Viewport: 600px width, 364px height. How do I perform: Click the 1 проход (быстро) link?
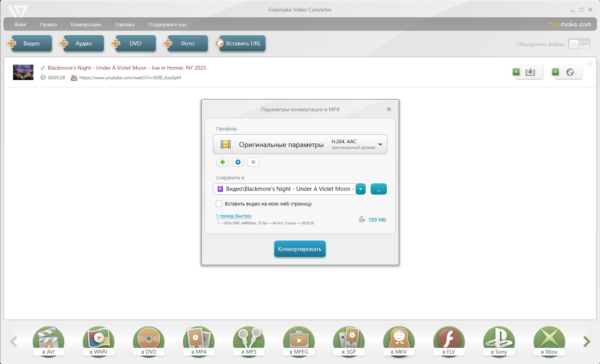234,216
